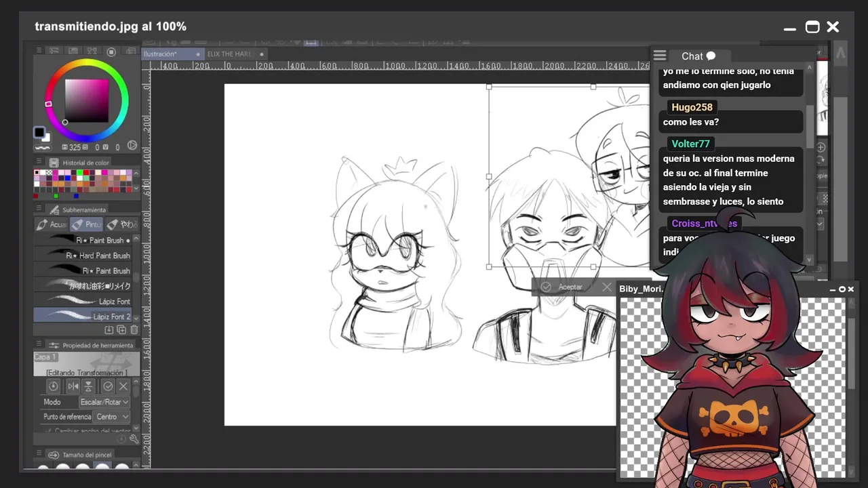Screen dimensions: 868x488
Task: Reset the transformation
Action: pyautogui.click(x=54, y=386)
